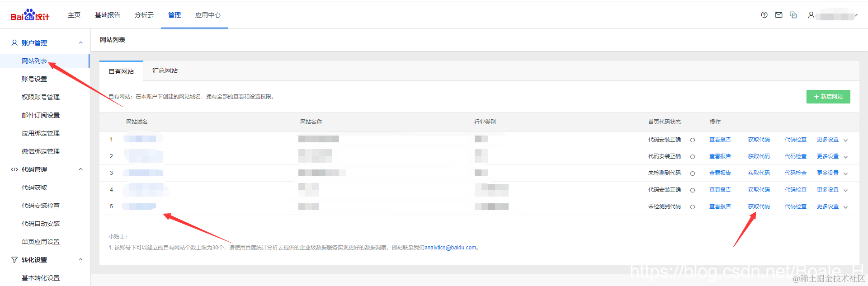Open 微信绑定管理 in the sidebar
This screenshot has width=868, height=286.
[x=41, y=151]
